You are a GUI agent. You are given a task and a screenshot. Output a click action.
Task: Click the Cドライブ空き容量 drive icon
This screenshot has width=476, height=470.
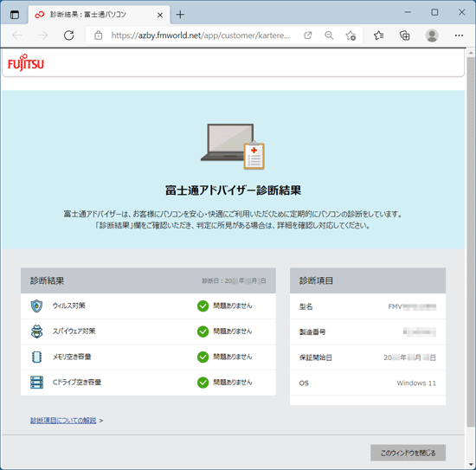[36, 383]
